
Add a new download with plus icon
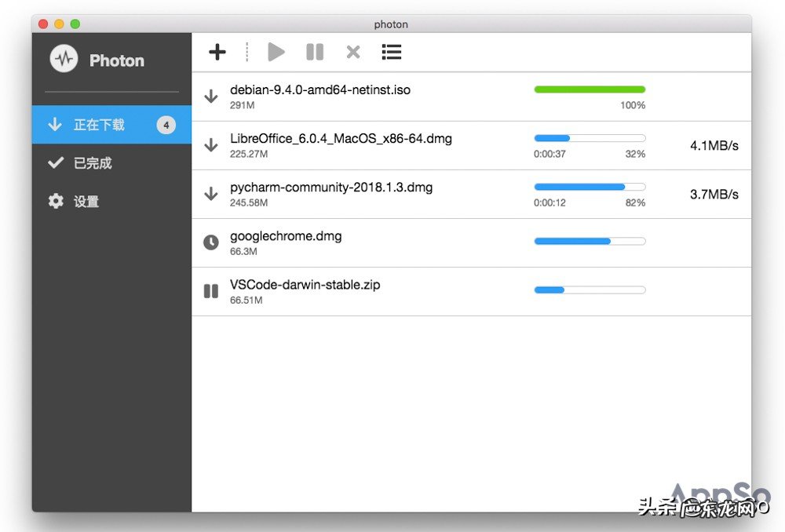[217, 52]
